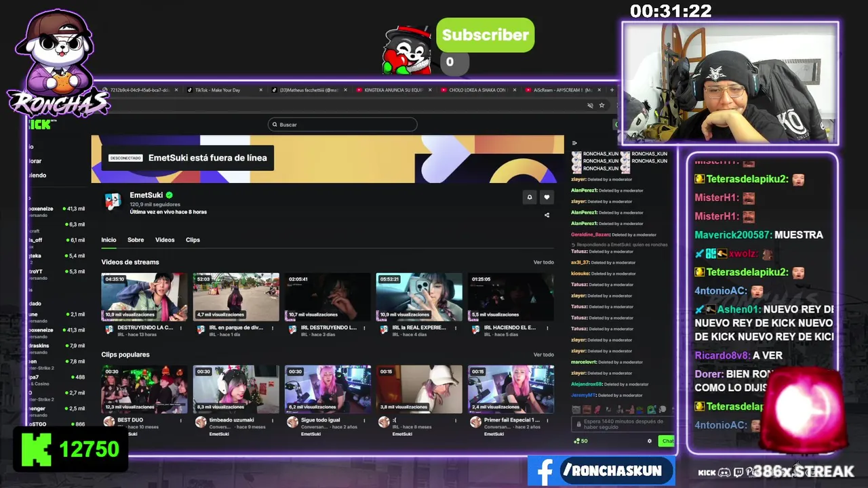868x488 pixels.
Task: Select the Videos channel tab
Action: 165,240
